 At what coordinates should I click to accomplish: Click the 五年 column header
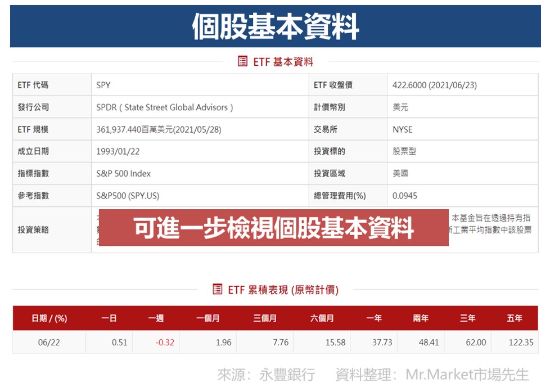tap(515, 318)
